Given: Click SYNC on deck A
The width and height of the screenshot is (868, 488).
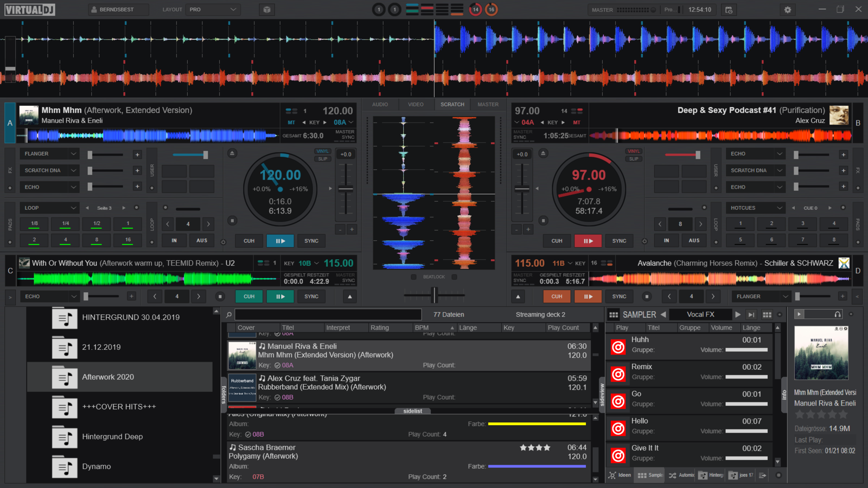Looking at the screenshot, I should [x=311, y=241].
